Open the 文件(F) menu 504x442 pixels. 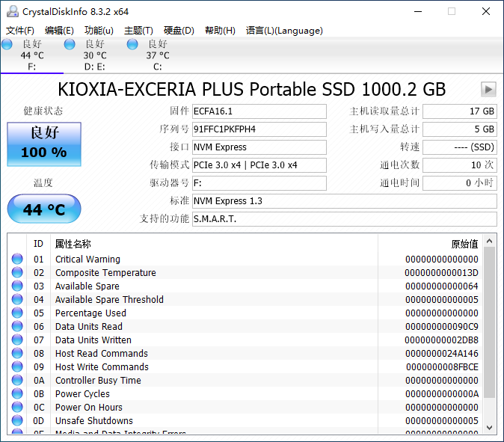point(20,31)
